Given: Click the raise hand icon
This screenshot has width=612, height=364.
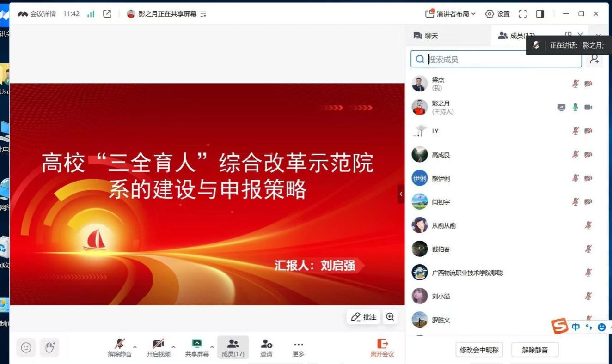Looking at the screenshot, I should click(50, 348).
